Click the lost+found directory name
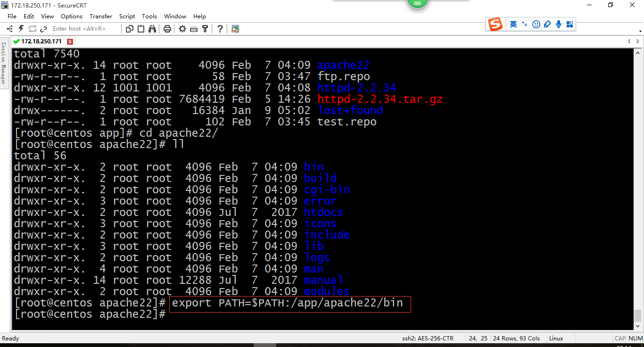 350,110
